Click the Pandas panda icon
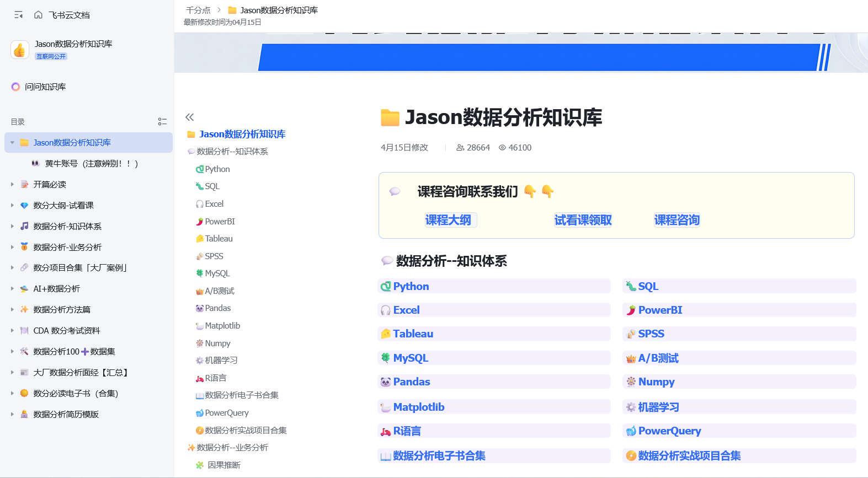This screenshot has height=478, width=868. [x=385, y=382]
